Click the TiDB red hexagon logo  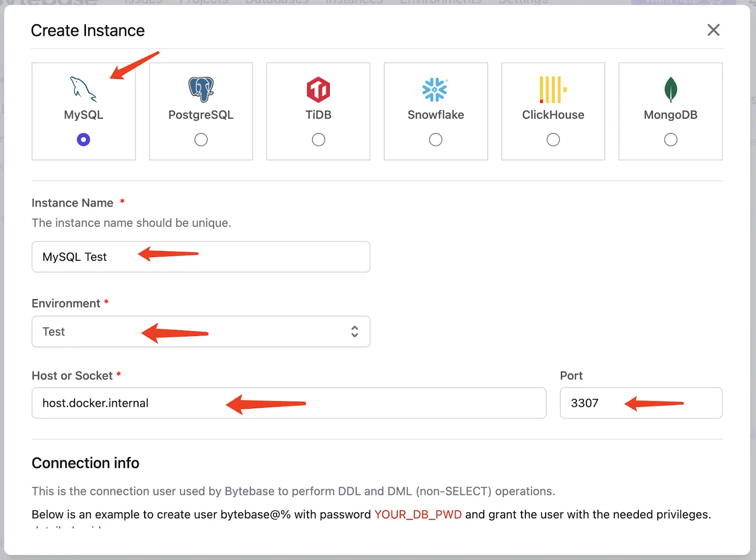318,89
